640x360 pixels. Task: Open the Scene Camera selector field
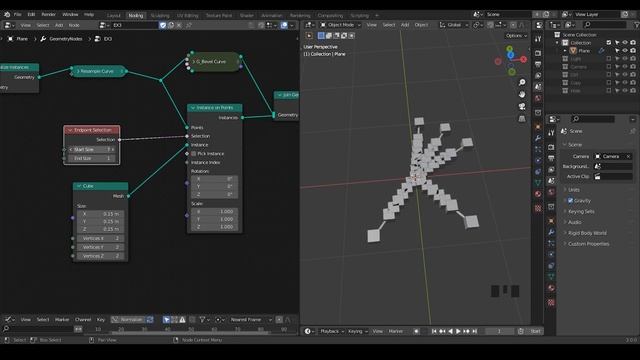pyautogui.click(x=613, y=156)
